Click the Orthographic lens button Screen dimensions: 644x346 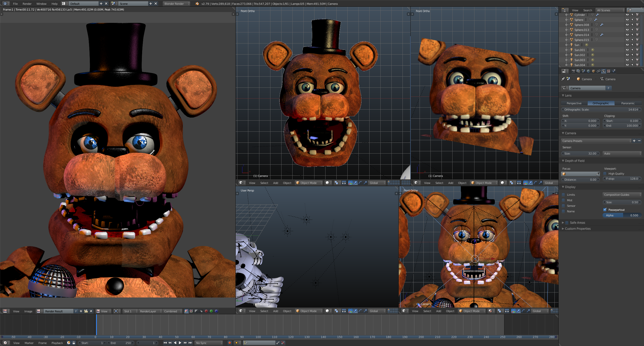(x=601, y=103)
